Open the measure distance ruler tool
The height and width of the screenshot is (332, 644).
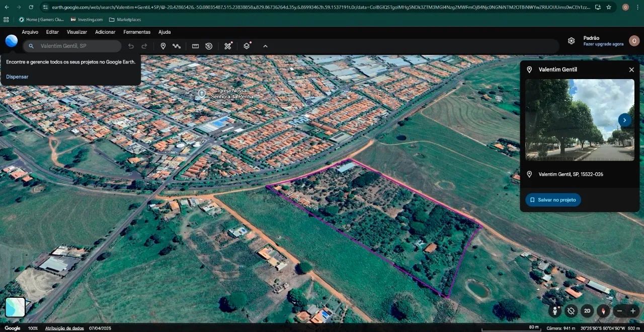[x=195, y=46]
